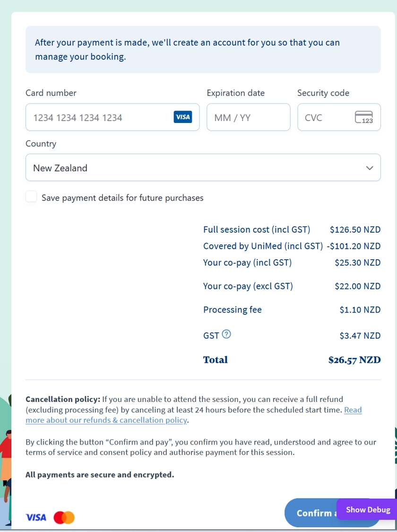Focus the Expiration date MM / YY field
The width and height of the screenshot is (397, 532).
[x=249, y=117]
